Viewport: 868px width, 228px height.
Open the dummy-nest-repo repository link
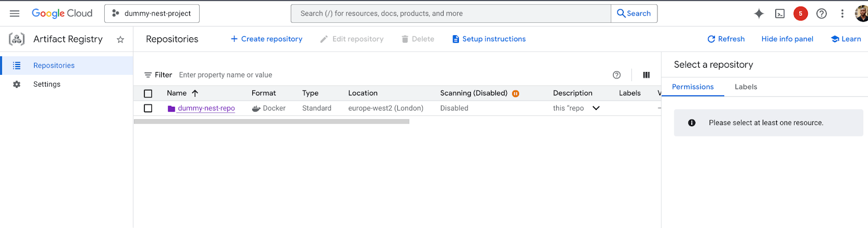coord(206,108)
